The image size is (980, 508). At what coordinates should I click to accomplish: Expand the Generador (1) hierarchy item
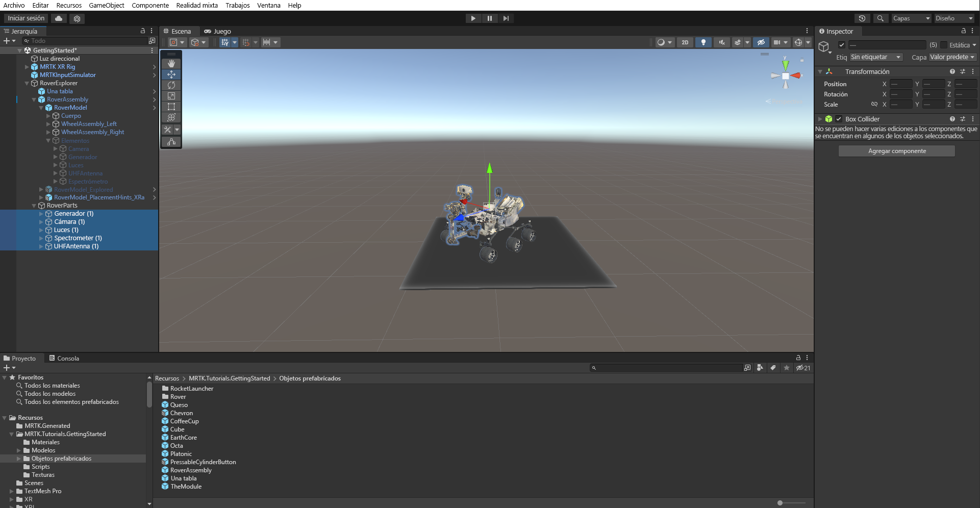[41, 214]
